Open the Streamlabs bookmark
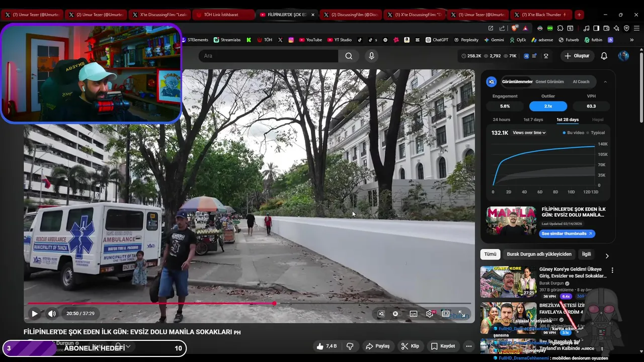Viewport: 644px width, 362px height. [227, 40]
